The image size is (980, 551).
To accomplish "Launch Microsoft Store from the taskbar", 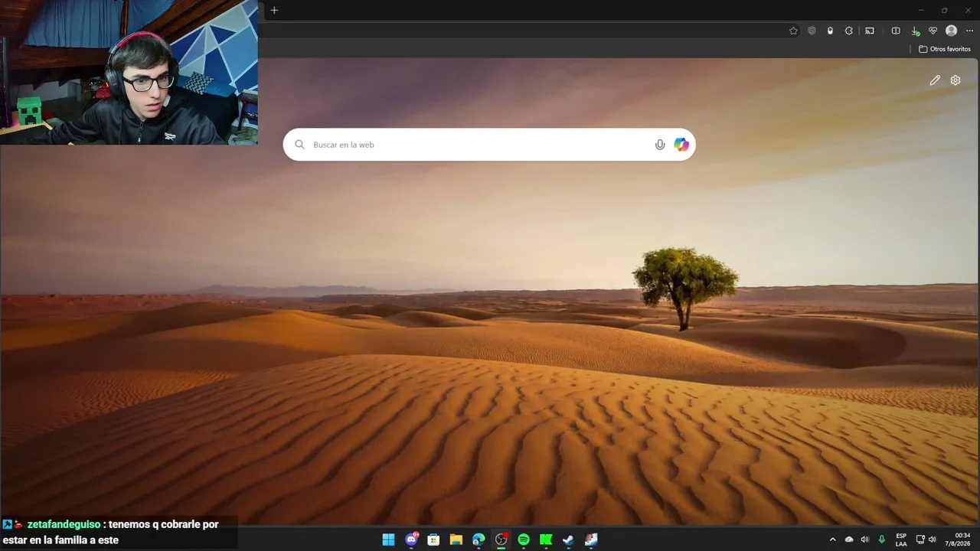I will point(433,540).
